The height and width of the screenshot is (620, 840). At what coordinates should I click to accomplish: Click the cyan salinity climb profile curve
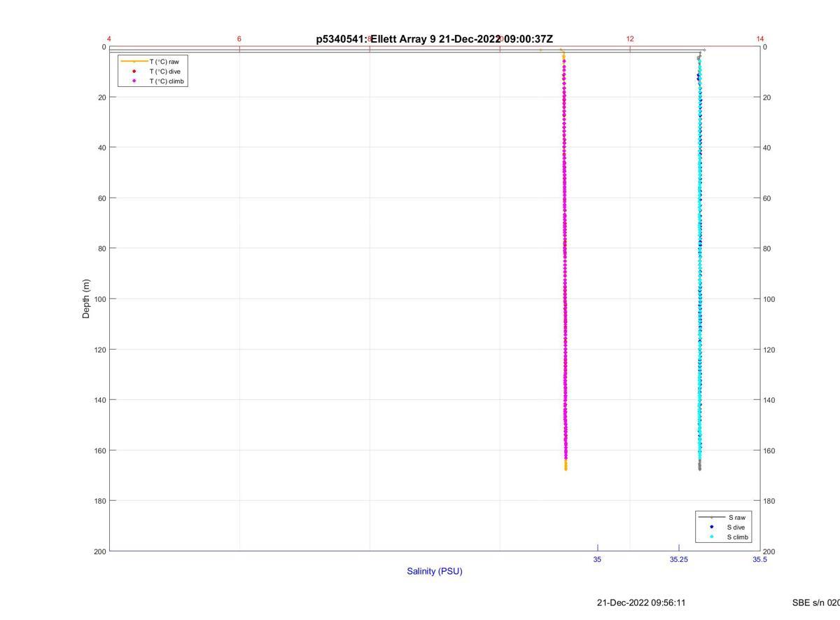[x=699, y=259]
